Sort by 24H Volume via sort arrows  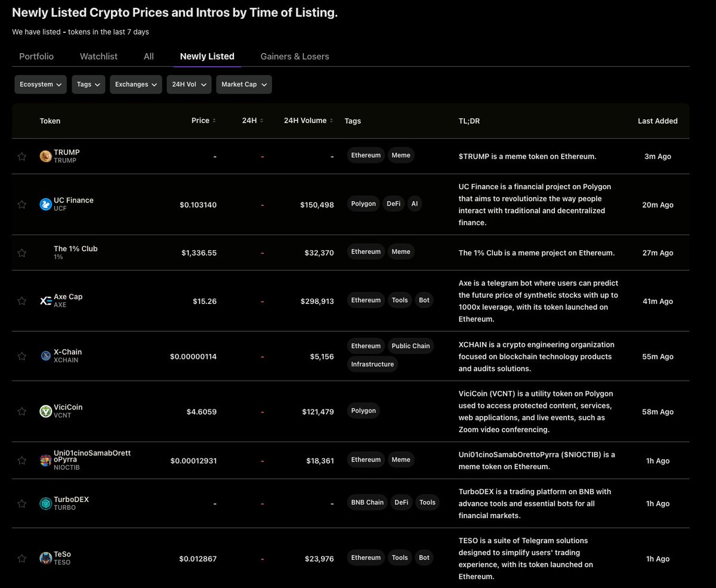click(x=332, y=121)
